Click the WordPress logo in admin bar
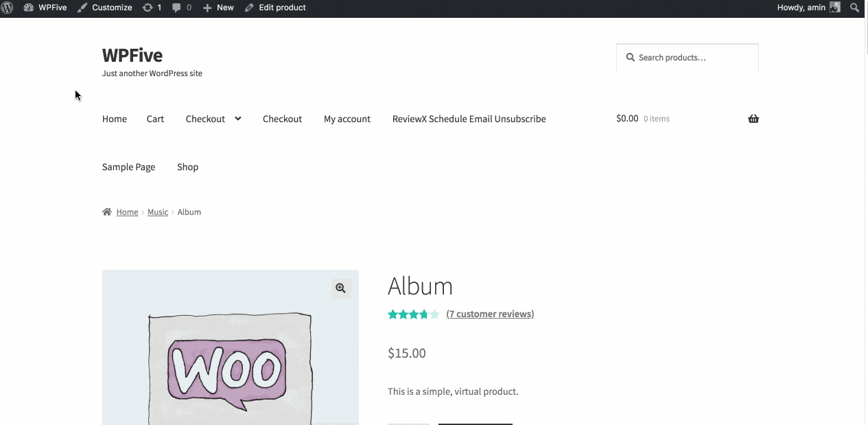 (x=7, y=8)
